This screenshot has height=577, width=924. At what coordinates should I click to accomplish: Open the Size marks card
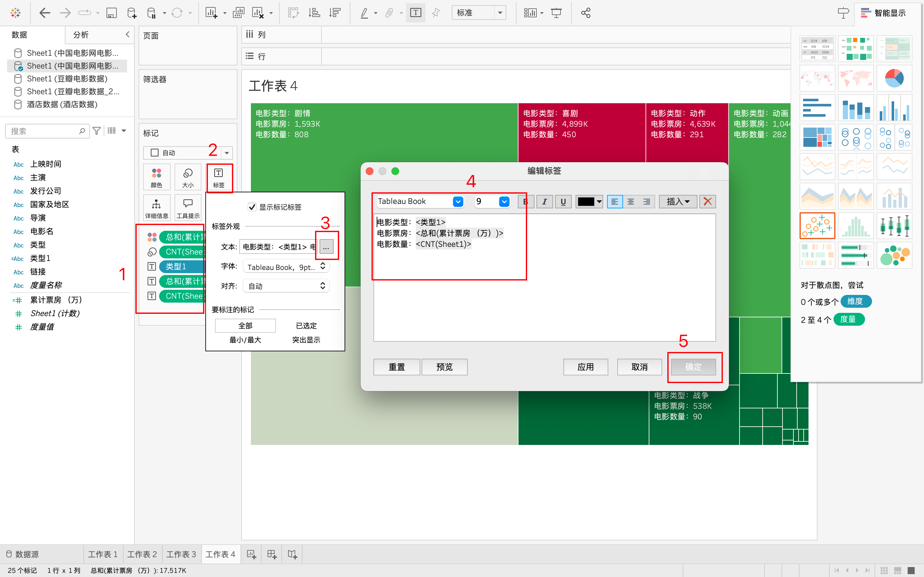tap(187, 177)
